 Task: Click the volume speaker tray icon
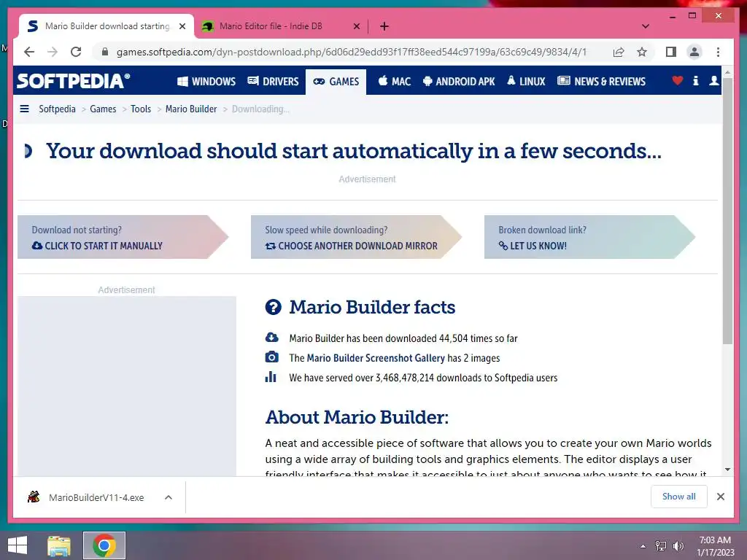click(x=678, y=546)
